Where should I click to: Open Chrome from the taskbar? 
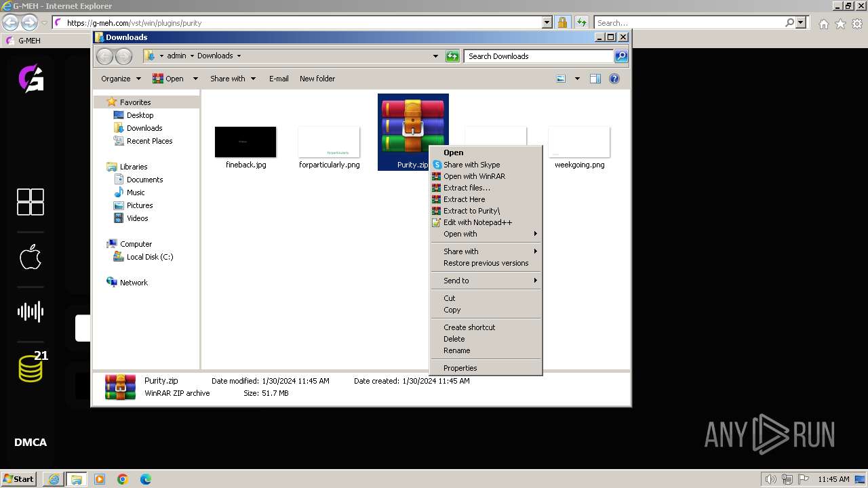coord(123,479)
